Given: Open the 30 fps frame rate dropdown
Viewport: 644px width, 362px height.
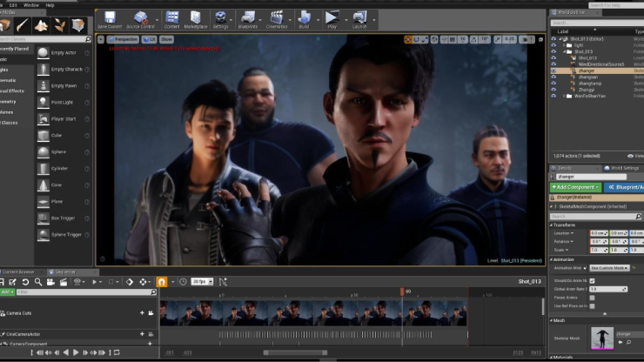Looking at the screenshot, I should tap(203, 282).
